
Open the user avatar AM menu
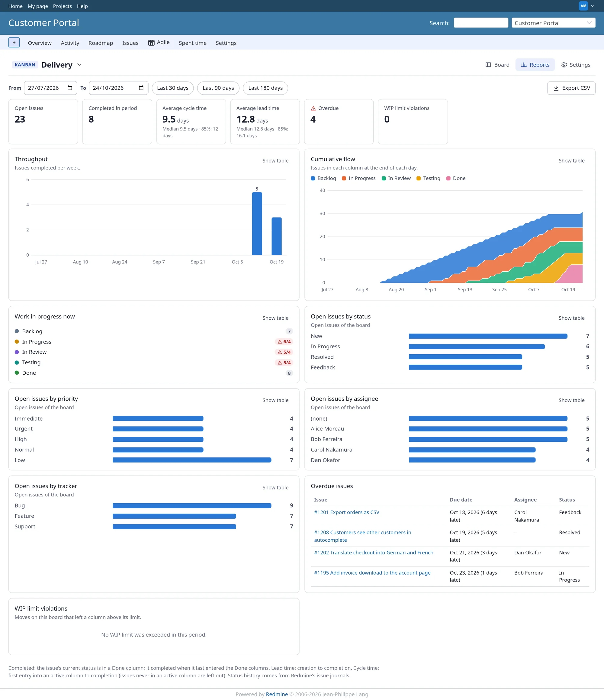pos(583,6)
